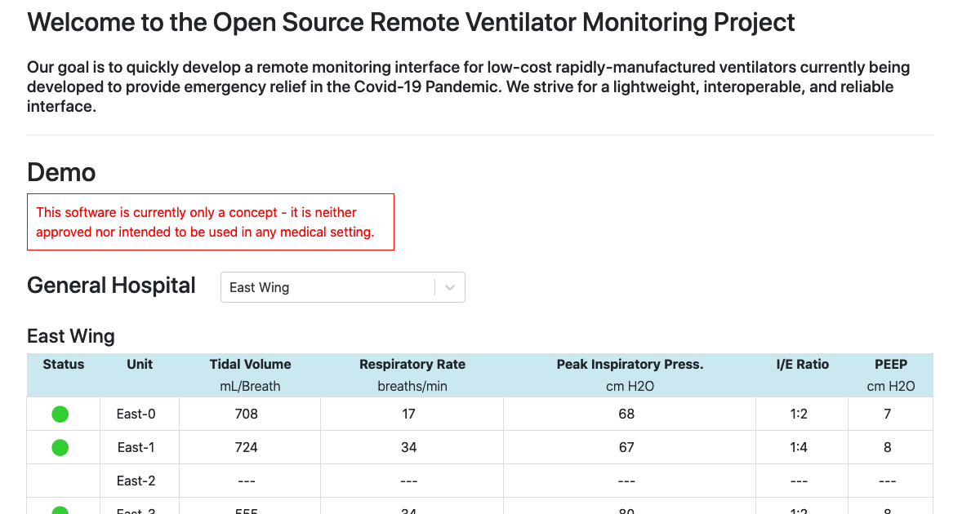Toggle the status dot on the bottom visible row
The height and width of the screenshot is (514, 980).
tap(60, 510)
